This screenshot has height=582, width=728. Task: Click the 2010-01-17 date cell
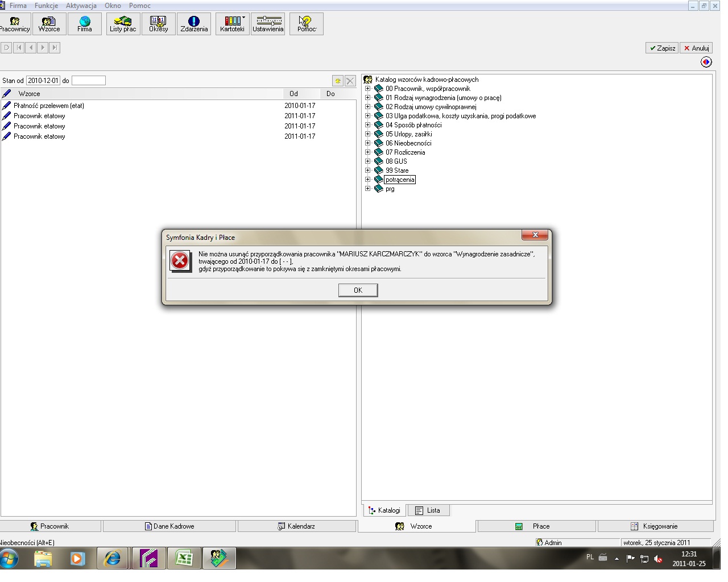pyautogui.click(x=300, y=106)
